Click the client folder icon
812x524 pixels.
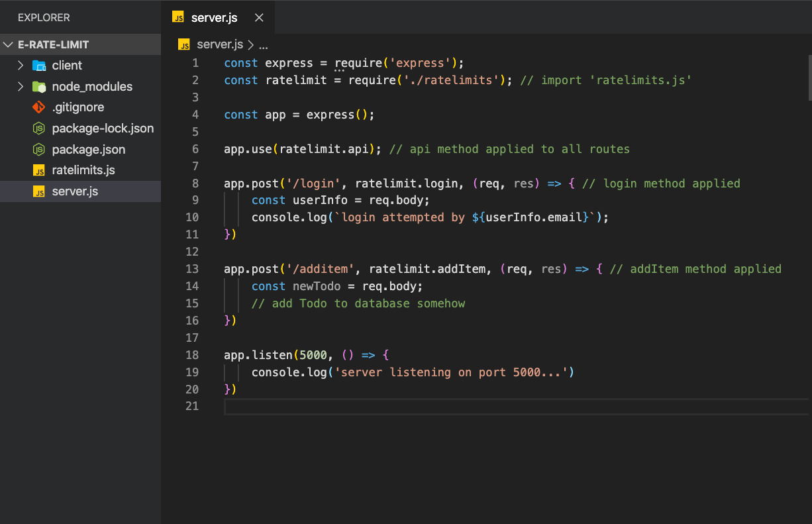39,66
